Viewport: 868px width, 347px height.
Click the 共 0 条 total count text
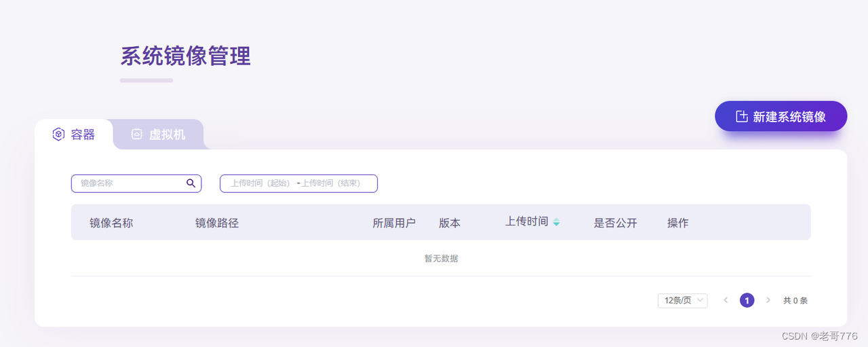tap(795, 300)
